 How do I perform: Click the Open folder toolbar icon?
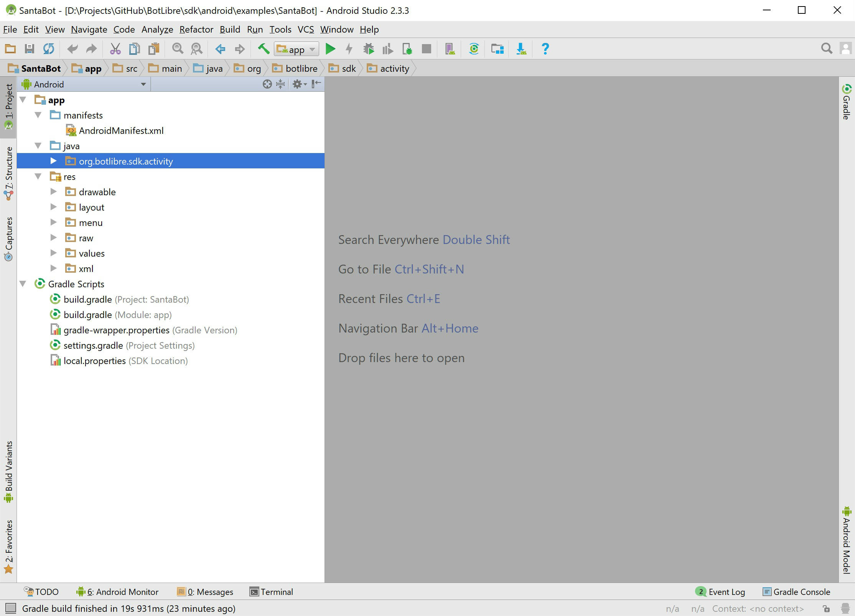[x=10, y=49]
